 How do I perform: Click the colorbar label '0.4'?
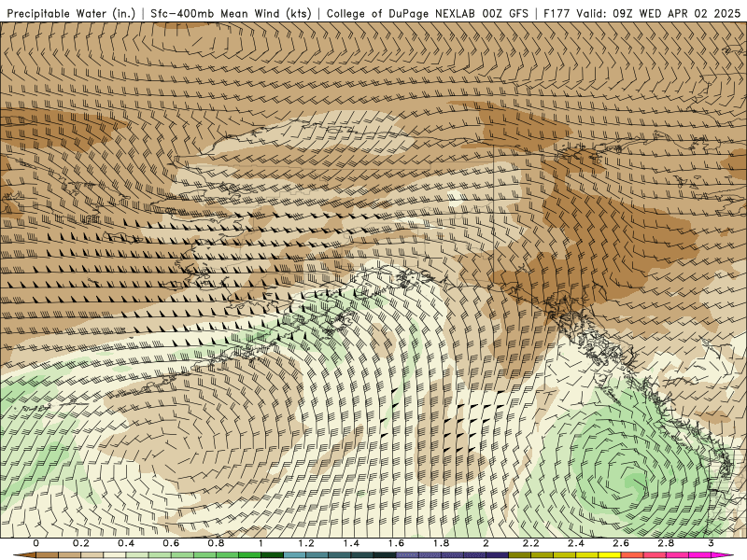click(x=126, y=543)
